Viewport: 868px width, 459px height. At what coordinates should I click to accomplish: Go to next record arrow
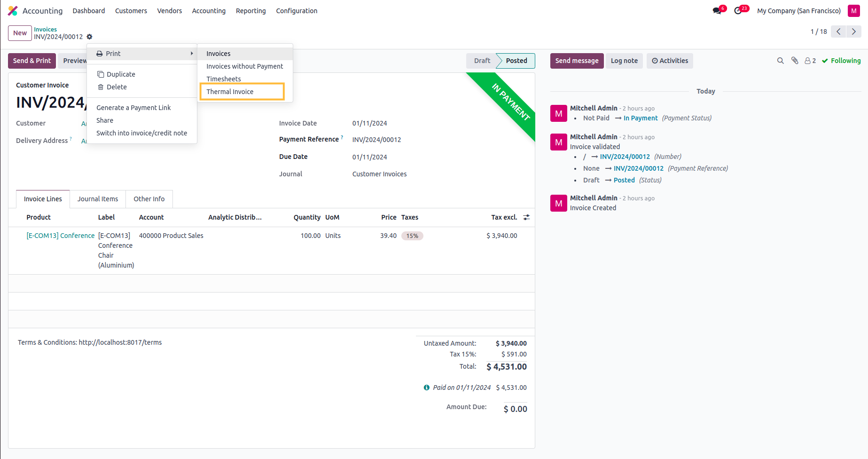coord(853,32)
